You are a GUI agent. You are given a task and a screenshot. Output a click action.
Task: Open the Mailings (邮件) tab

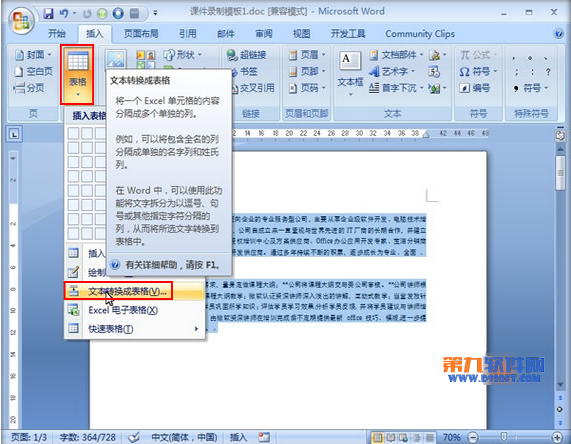pyautogui.click(x=226, y=34)
